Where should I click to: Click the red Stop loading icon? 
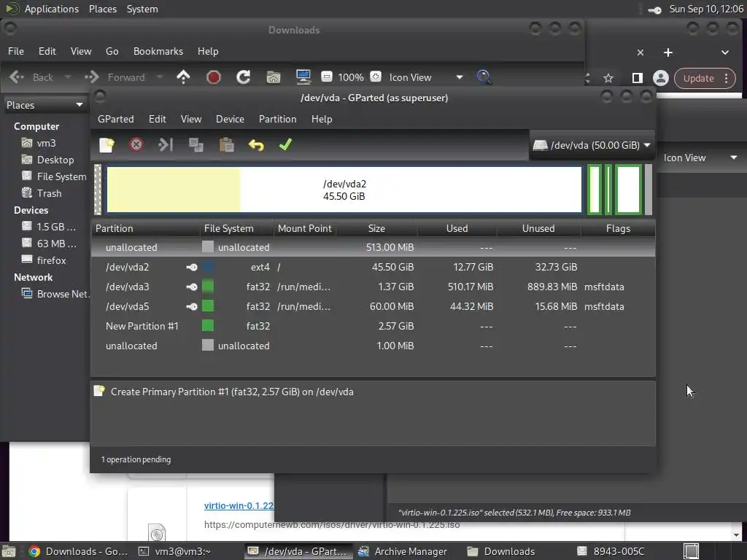click(x=214, y=77)
